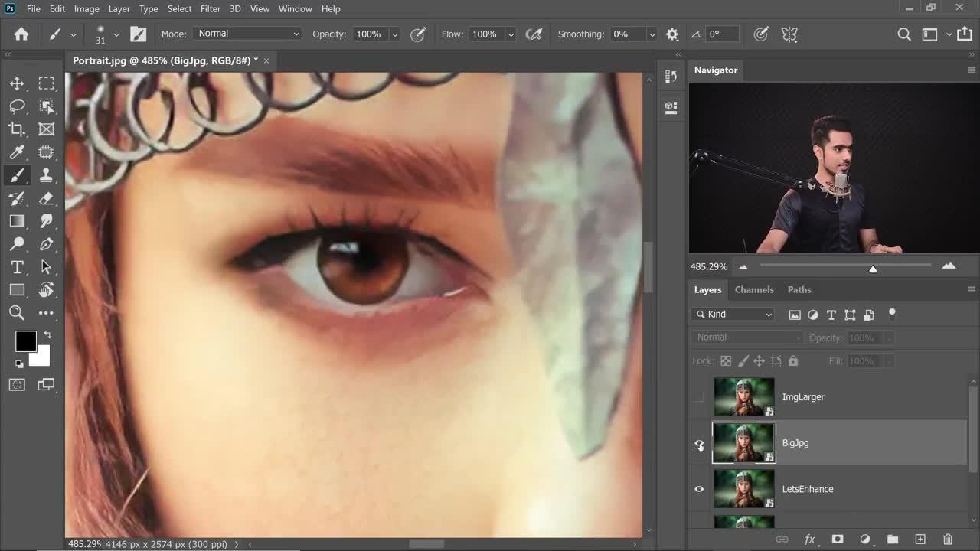Click the brush angle input field
This screenshot has height=551, width=980.
(723, 34)
